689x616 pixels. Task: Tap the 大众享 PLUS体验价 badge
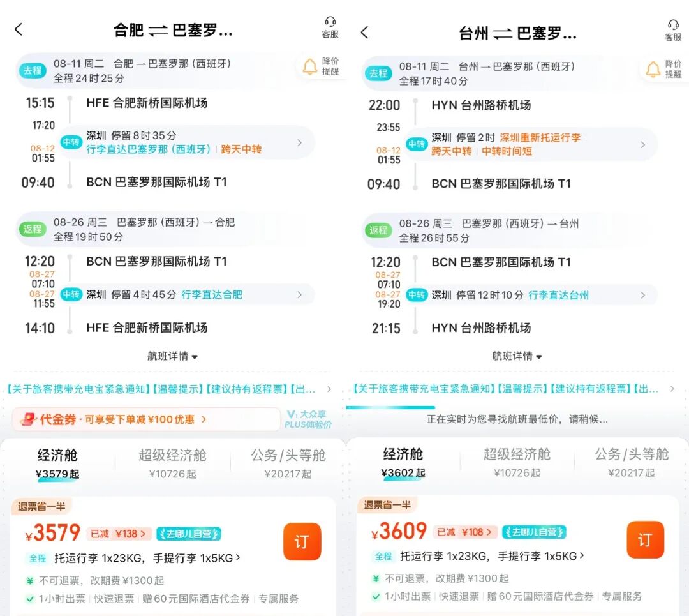click(307, 419)
